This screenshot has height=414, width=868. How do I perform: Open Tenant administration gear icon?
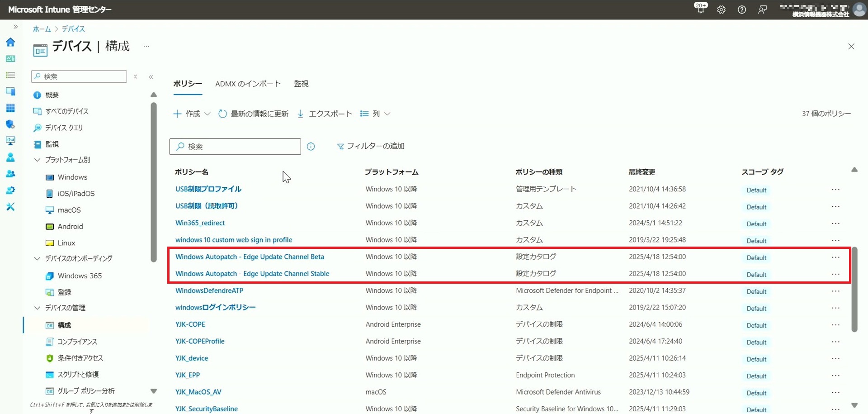[10, 190]
